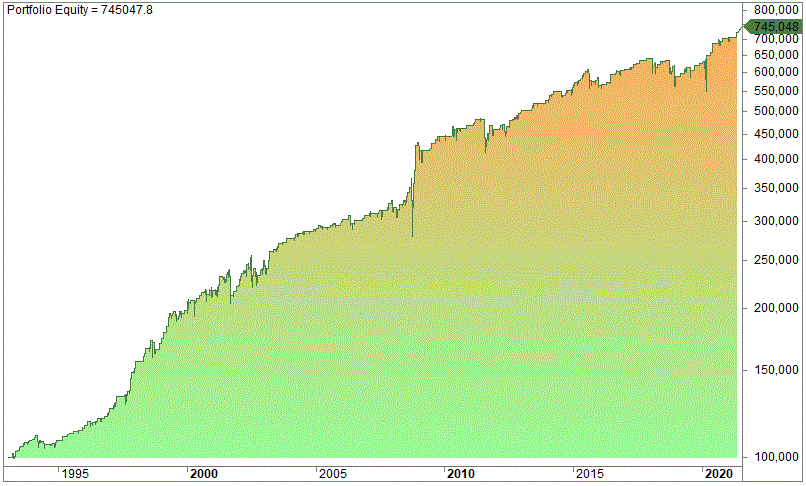Viewport: 806px width, 486px height.
Task: Select the 150,000 y-axis label
Action: pos(776,370)
